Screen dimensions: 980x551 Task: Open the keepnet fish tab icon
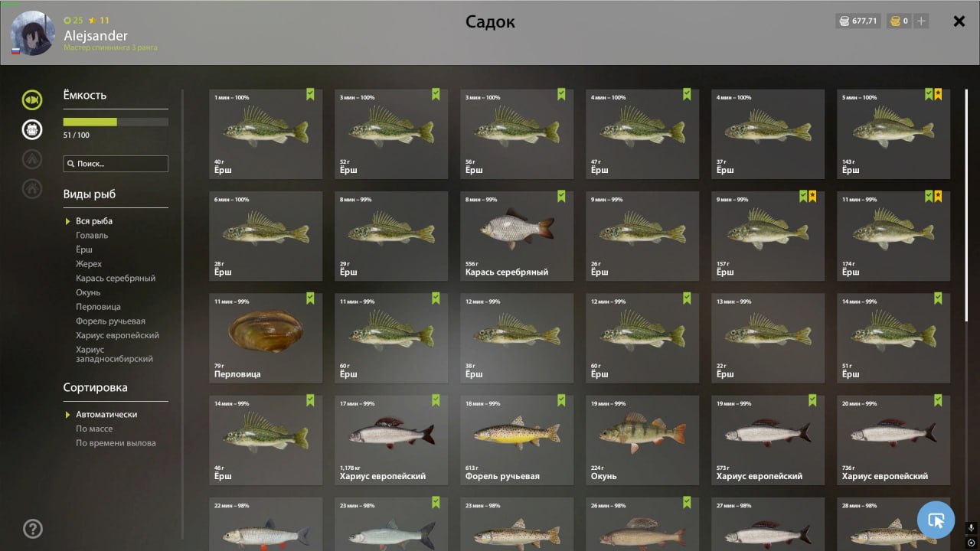tap(32, 99)
